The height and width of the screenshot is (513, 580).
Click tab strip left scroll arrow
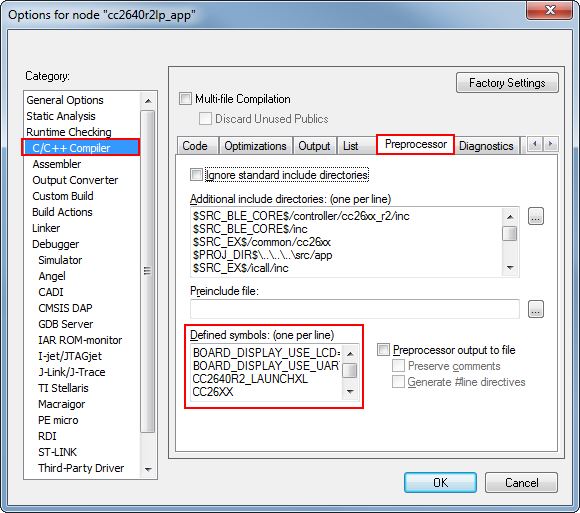coord(535,144)
